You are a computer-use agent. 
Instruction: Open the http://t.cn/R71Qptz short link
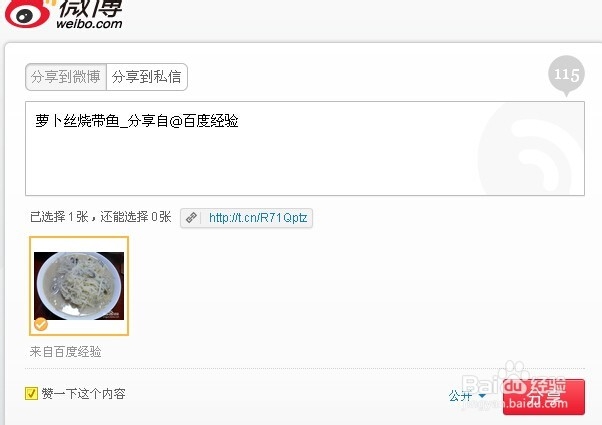258,218
